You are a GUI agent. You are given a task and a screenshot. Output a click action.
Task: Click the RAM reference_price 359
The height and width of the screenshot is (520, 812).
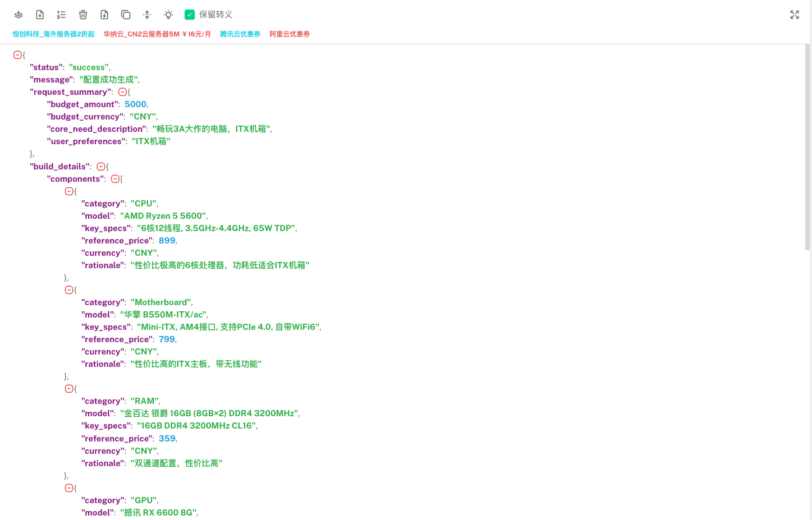point(167,439)
